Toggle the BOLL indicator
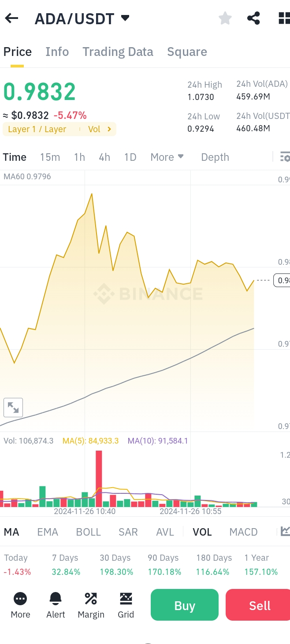 pyautogui.click(x=89, y=532)
